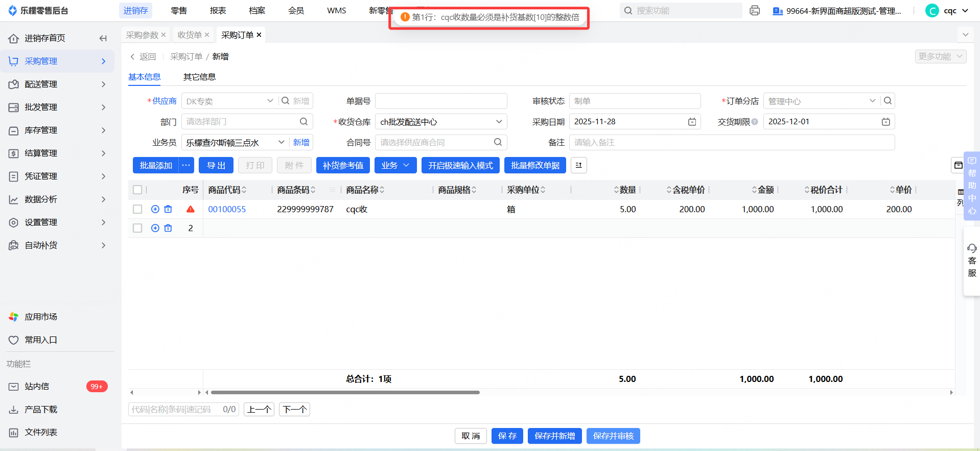Click the horizontal table scrollbar
Image resolution: width=980 pixels, height=451 pixels.
click(x=345, y=392)
